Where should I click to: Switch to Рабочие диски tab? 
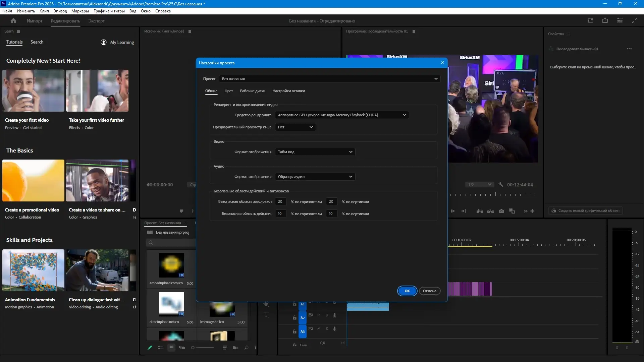tap(253, 91)
